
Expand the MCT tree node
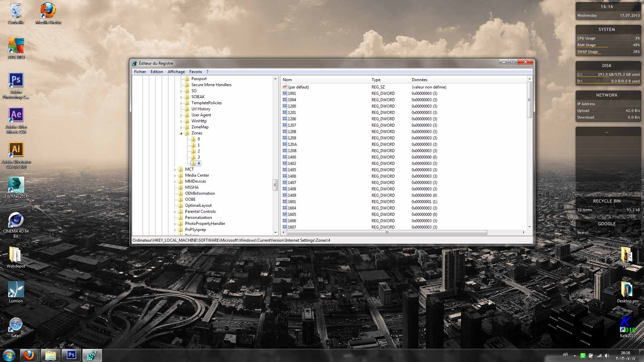coord(175,170)
